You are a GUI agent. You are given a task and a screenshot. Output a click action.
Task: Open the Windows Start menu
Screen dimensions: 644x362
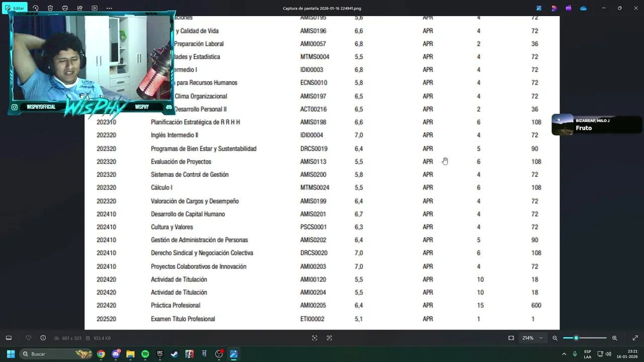(11, 354)
